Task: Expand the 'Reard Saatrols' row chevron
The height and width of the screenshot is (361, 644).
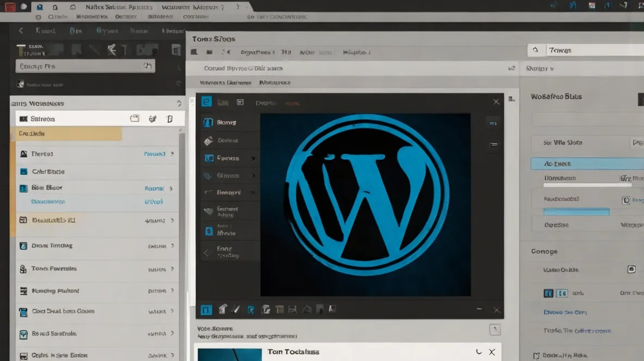Action: click(172, 333)
